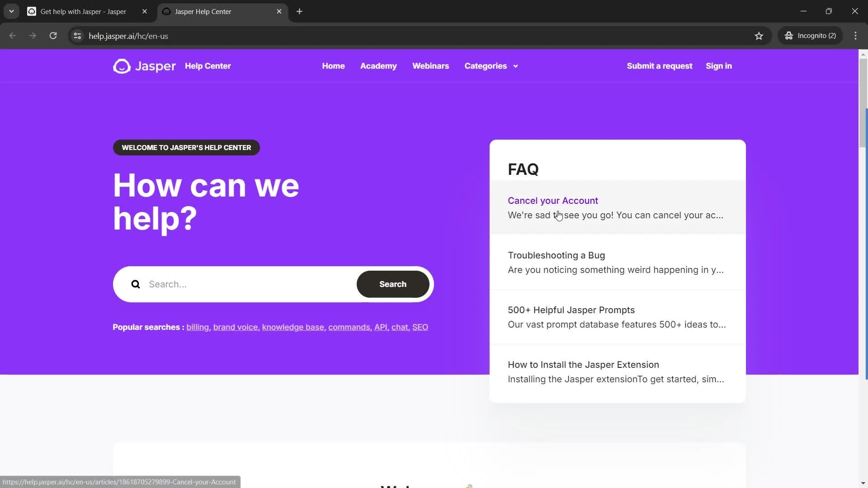Open Academy in the top navigation

click(x=378, y=66)
